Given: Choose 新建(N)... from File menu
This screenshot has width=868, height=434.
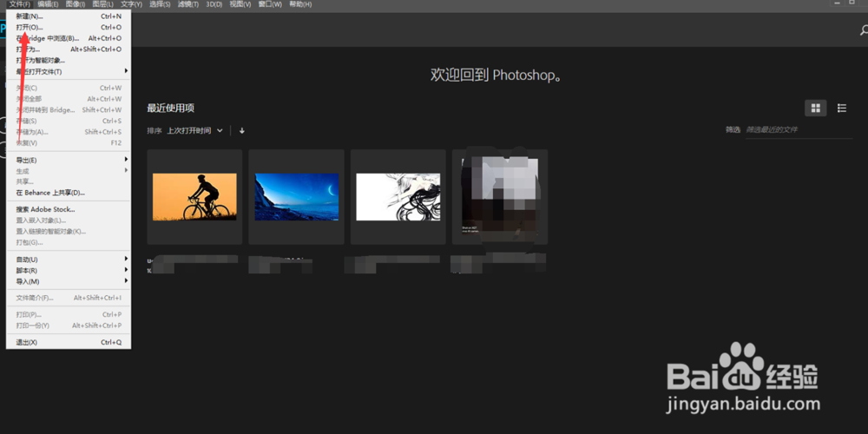Looking at the screenshot, I should tap(69, 16).
